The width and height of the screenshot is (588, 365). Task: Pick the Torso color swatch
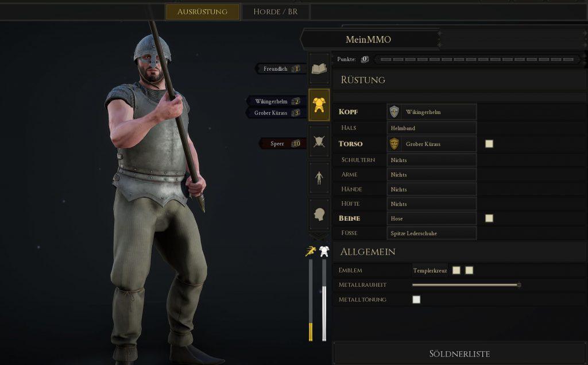(489, 144)
